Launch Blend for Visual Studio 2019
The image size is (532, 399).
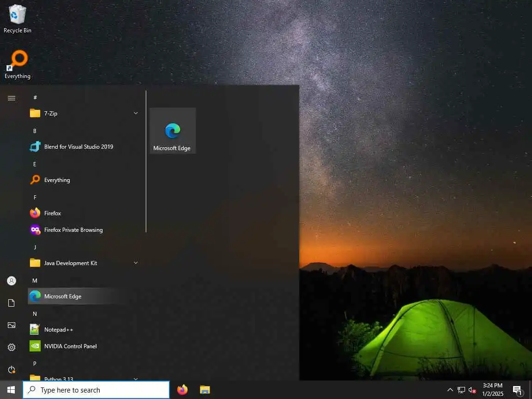click(84, 146)
